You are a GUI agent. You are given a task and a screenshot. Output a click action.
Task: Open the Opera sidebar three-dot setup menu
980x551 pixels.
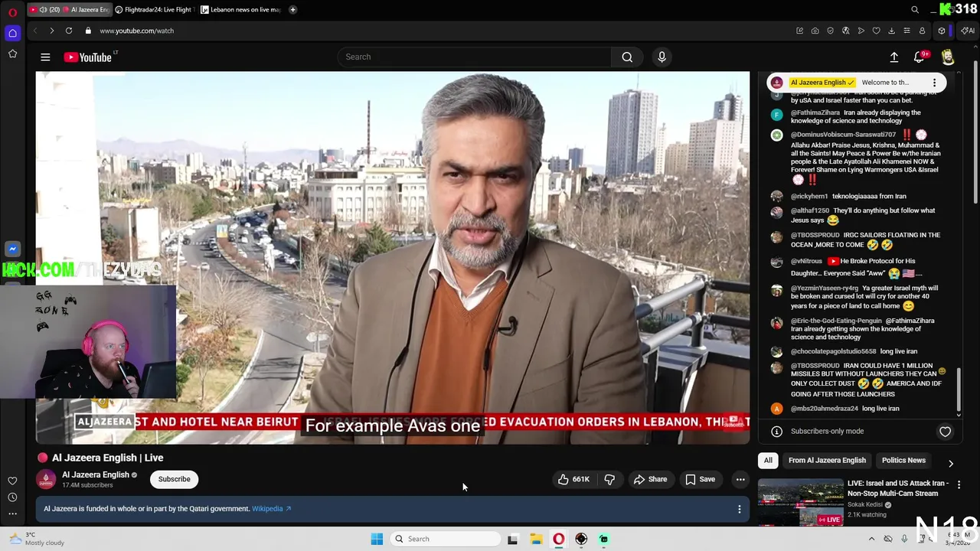12,514
